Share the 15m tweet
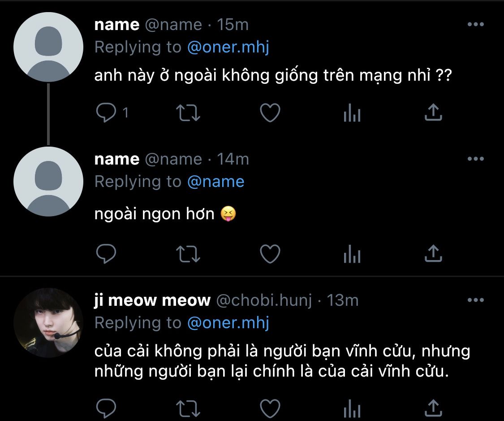504x421 pixels. tap(433, 113)
